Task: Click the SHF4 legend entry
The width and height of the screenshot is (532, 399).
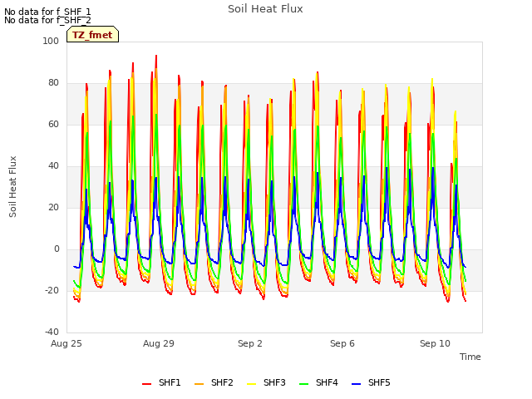Action: [x=318, y=382]
